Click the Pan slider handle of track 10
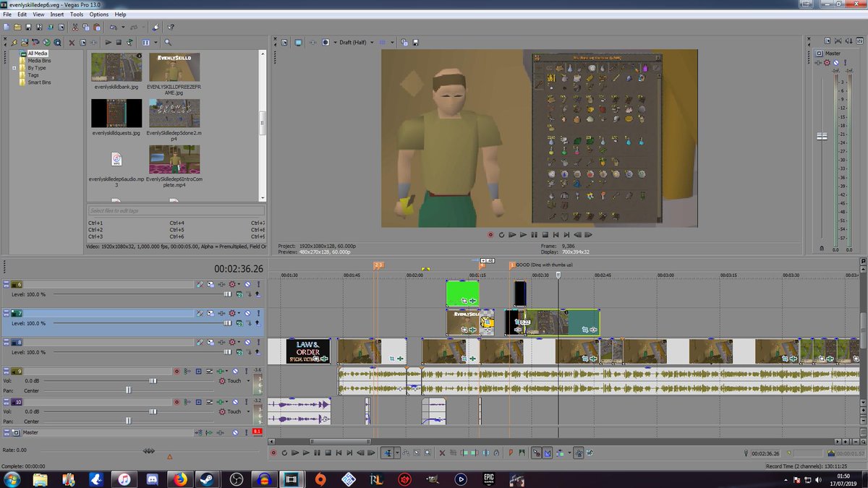The width and height of the screenshot is (868, 488). click(x=129, y=420)
